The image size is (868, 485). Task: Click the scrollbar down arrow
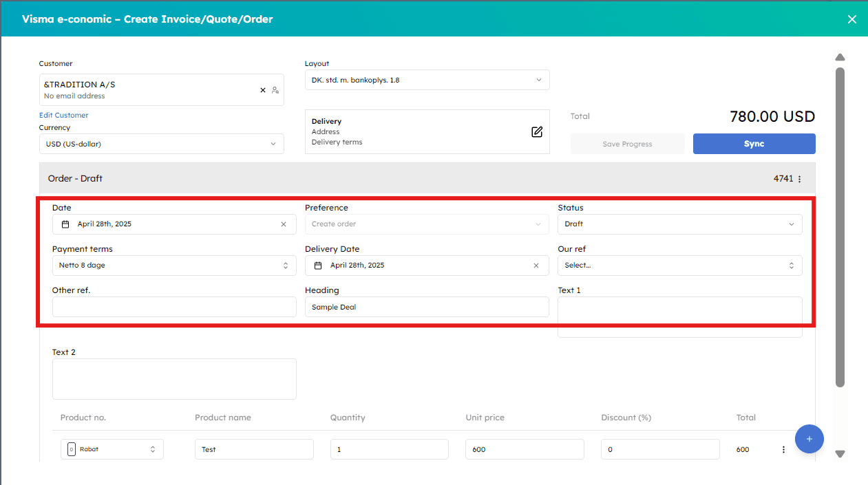[x=840, y=454]
